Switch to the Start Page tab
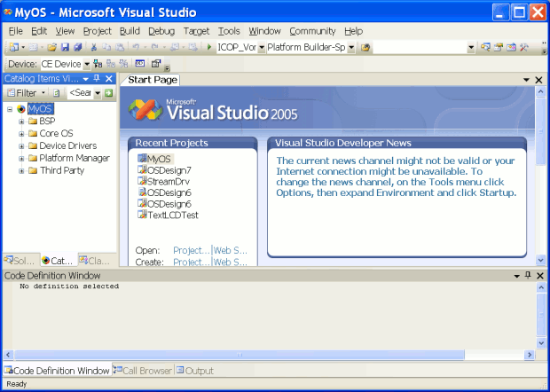This screenshot has height=392, width=550. [x=153, y=80]
